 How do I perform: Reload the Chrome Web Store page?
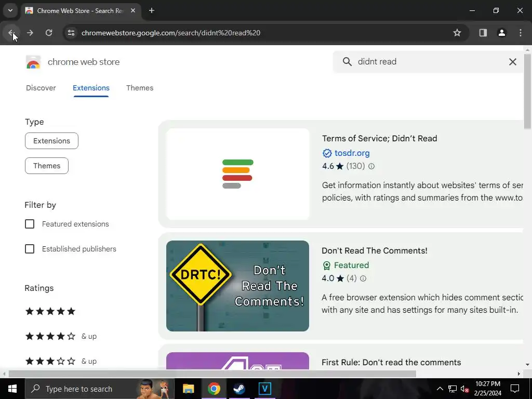pyautogui.click(x=49, y=33)
